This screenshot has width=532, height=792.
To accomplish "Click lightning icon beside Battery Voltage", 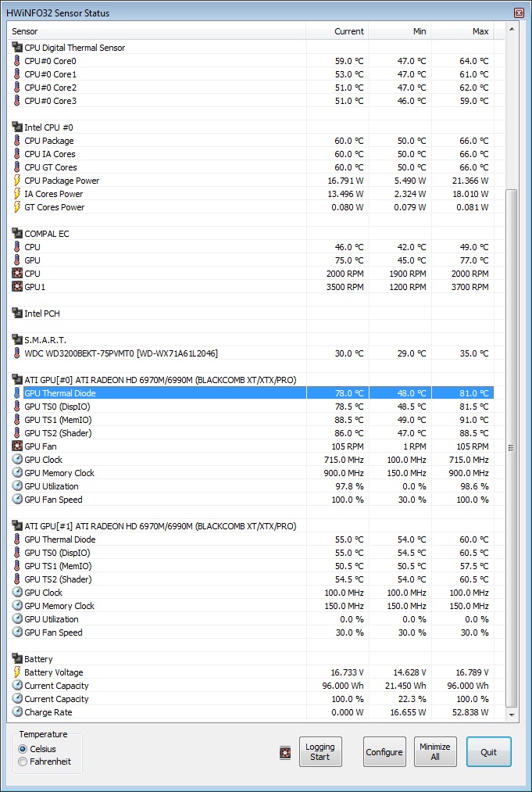I will click(x=17, y=672).
